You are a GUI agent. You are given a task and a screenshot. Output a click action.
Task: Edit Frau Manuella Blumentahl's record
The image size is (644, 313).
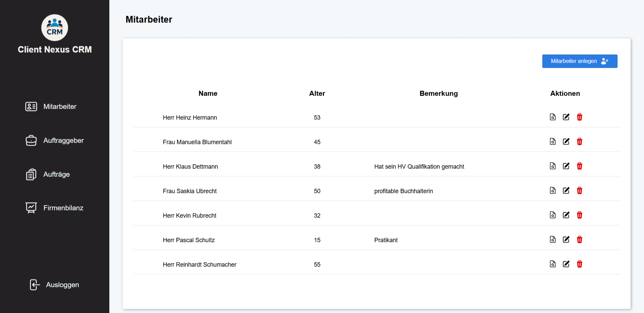566,142
